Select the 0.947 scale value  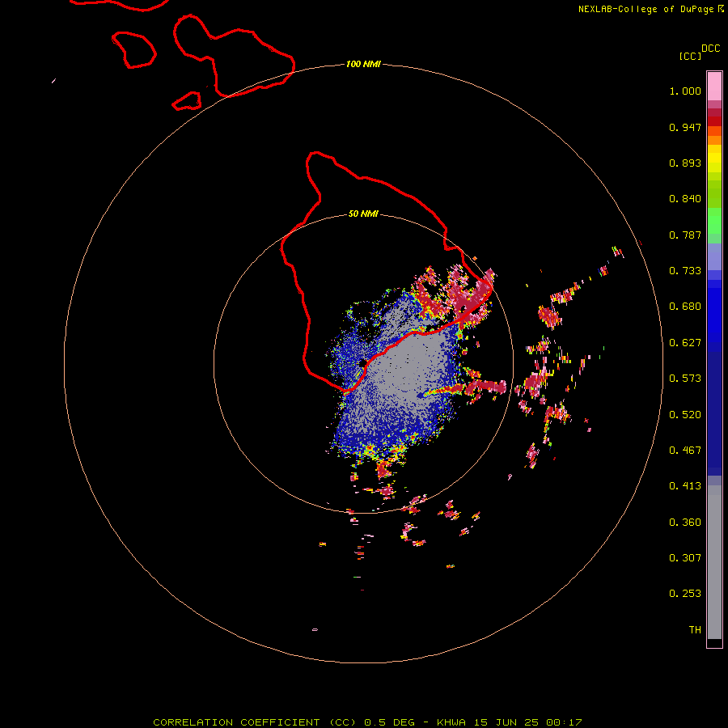point(685,127)
